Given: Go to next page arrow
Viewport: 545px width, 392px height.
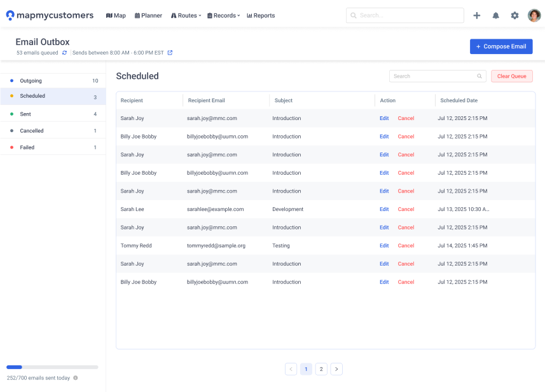Looking at the screenshot, I should click(336, 369).
